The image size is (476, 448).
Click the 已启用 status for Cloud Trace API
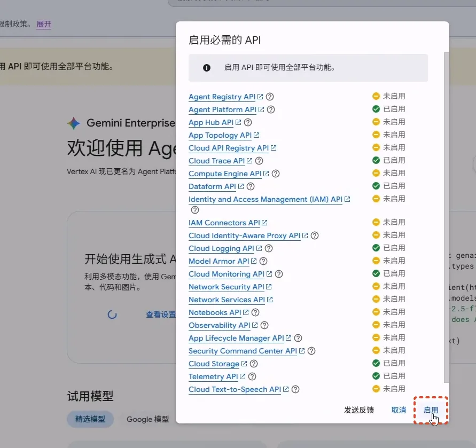pyautogui.click(x=389, y=160)
